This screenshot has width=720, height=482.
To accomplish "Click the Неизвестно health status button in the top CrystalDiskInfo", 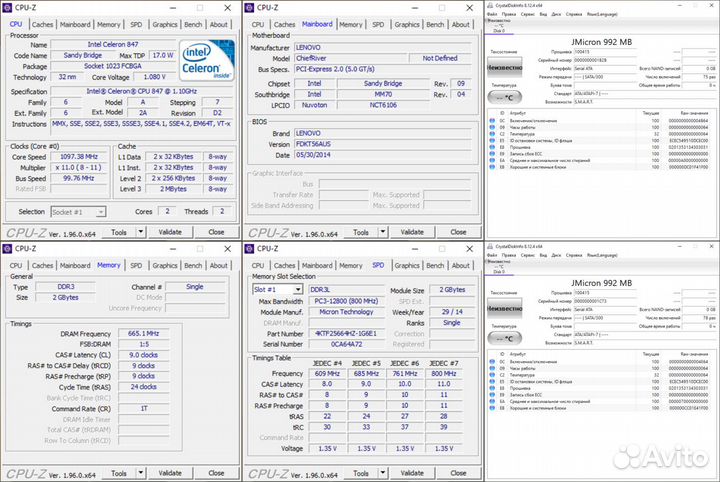I will pyautogui.click(x=505, y=67).
